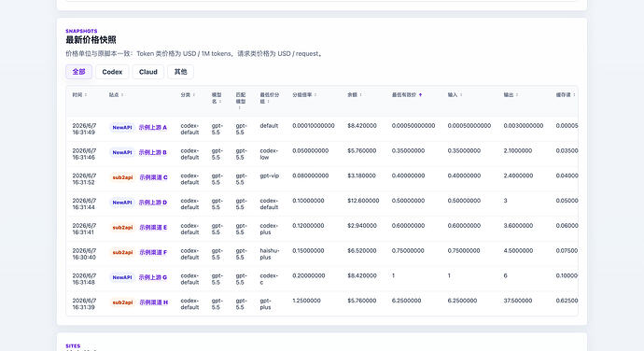Click lowest effective price 0.60000000 cell
Viewport: 644px width, 351px height.
coord(408,226)
